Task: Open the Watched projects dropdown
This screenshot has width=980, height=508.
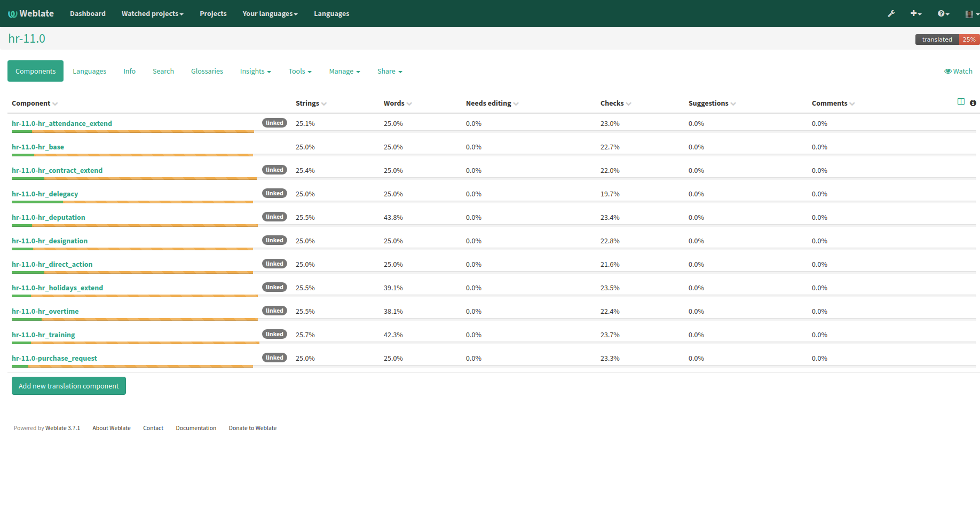Action: click(152, 14)
